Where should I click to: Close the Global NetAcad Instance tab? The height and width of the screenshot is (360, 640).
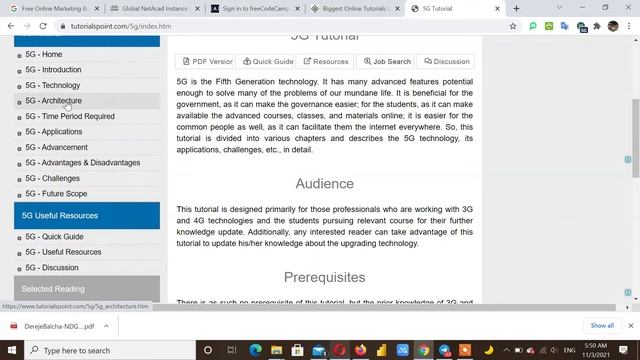tap(197, 9)
